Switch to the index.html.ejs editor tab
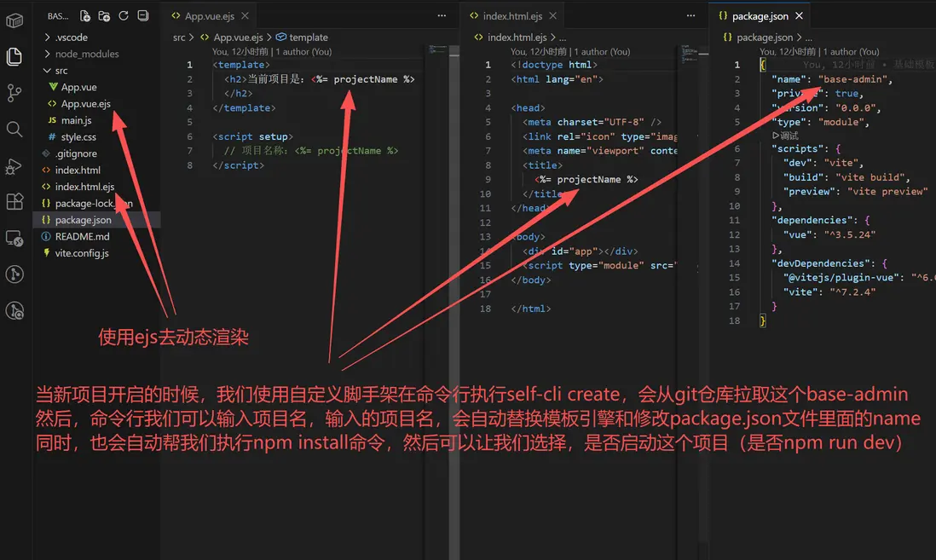Image resolution: width=936 pixels, height=560 pixels. point(512,16)
